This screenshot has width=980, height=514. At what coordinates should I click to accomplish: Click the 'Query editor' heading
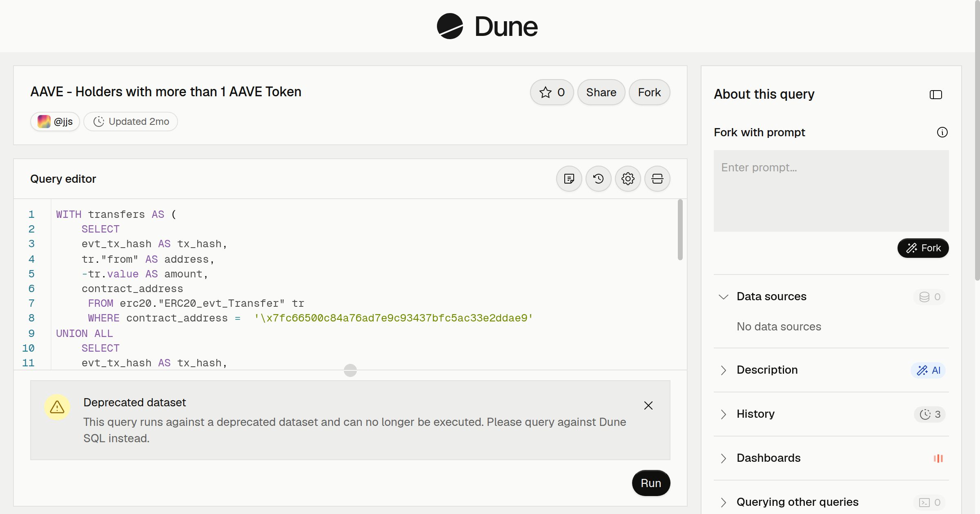tap(63, 179)
